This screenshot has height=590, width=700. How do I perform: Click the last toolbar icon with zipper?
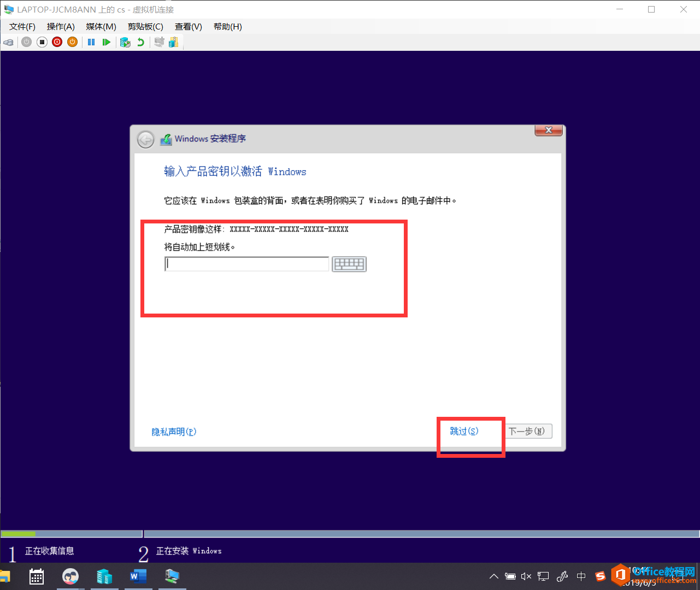coord(174,42)
